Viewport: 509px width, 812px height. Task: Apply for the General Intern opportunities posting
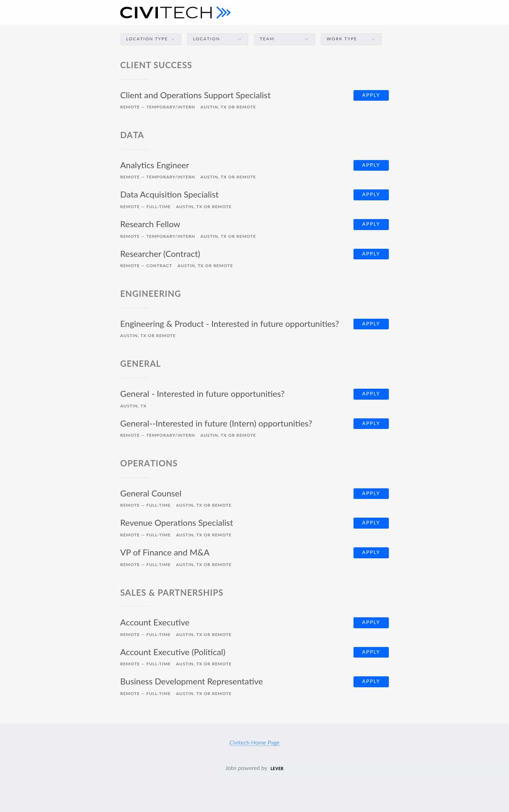[371, 424]
